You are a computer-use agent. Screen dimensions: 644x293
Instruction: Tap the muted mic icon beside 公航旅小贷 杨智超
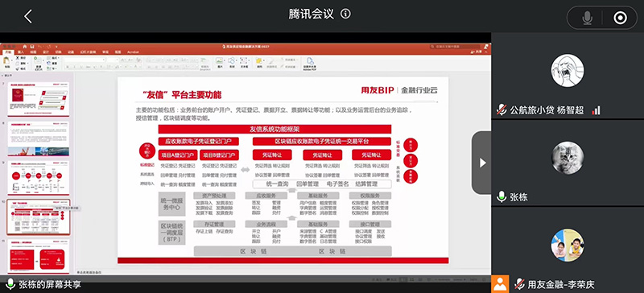[501, 109]
